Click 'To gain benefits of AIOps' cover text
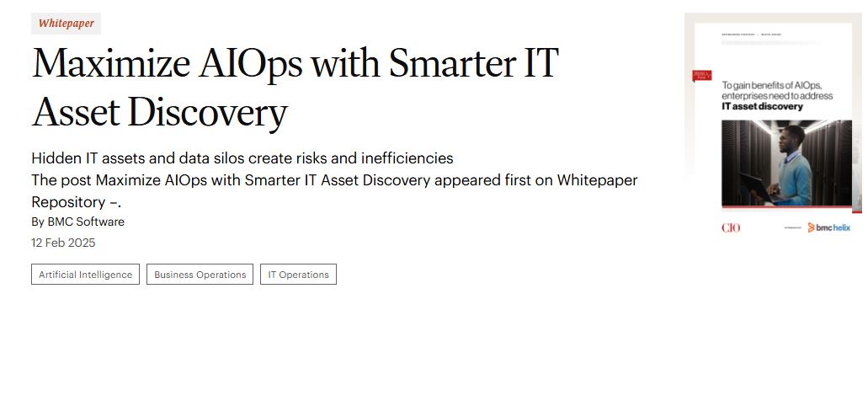Image resolution: width=868 pixels, height=406 pixels. coord(771,85)
